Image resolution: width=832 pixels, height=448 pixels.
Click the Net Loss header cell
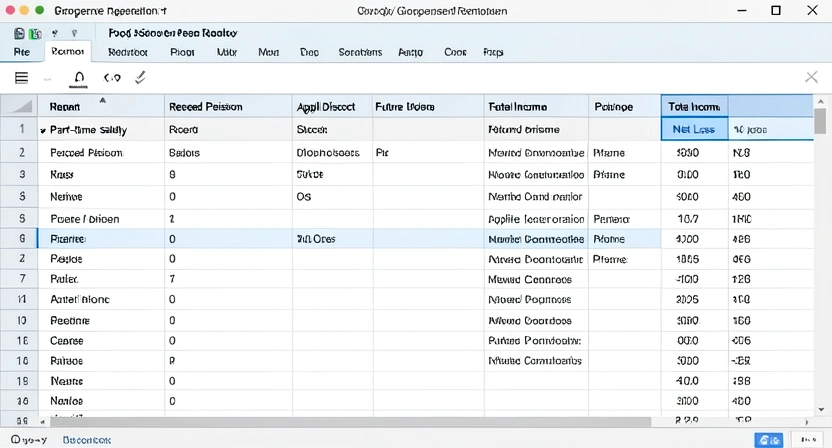[x=695, y=130]
